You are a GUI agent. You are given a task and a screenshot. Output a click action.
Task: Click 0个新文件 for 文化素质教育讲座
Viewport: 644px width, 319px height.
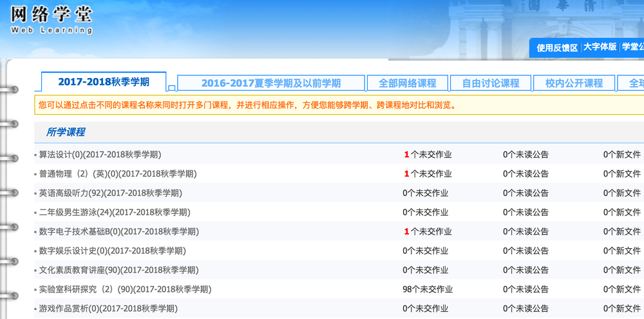point(622,270)
